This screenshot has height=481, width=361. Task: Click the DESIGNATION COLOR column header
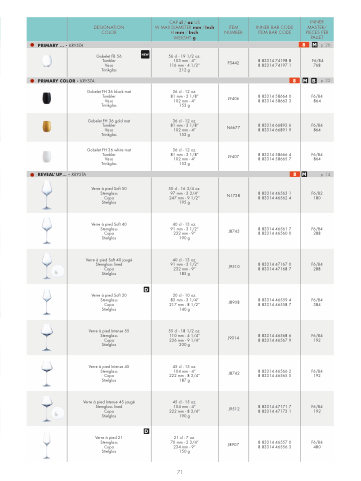tap(109, 30)
